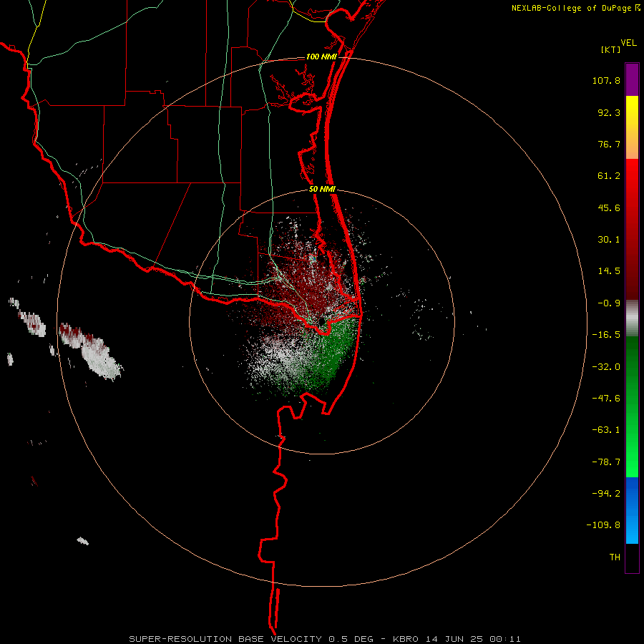The image size is (644, 644).
Task: Select the -109.8 velocity scale label
Action: [x=603, y=525]
